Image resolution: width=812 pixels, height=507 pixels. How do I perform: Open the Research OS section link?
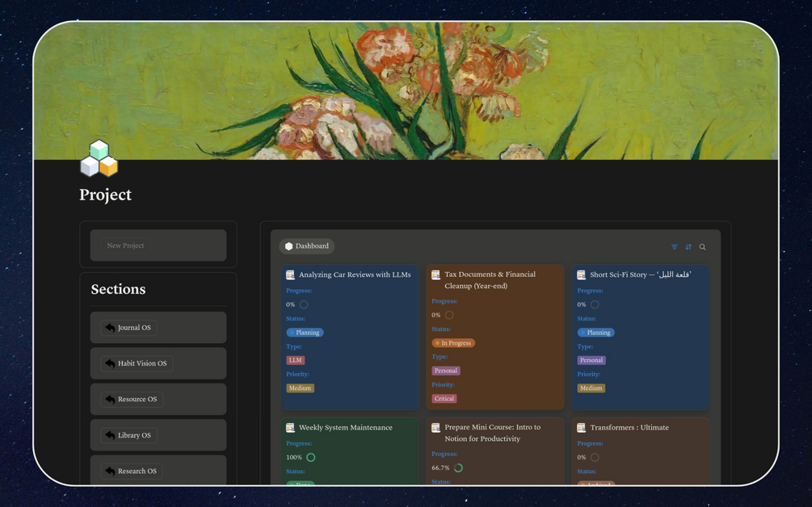click(132, 471)
